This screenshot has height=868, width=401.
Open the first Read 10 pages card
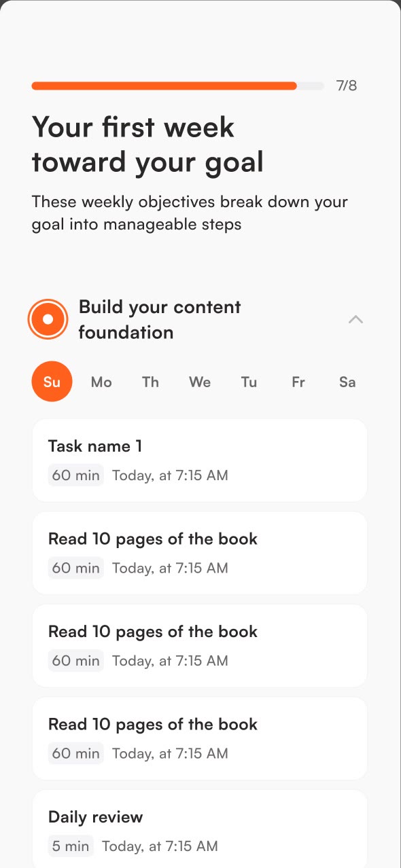click(200, 553)
